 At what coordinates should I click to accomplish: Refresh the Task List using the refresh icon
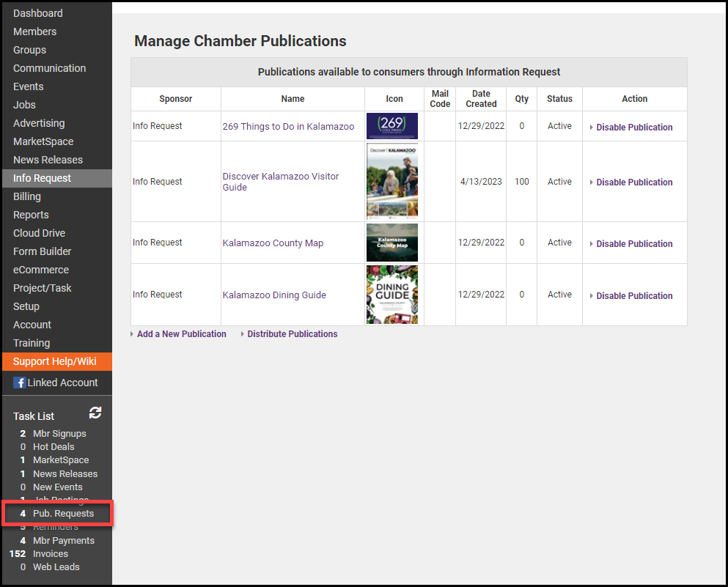pos(95,413)
